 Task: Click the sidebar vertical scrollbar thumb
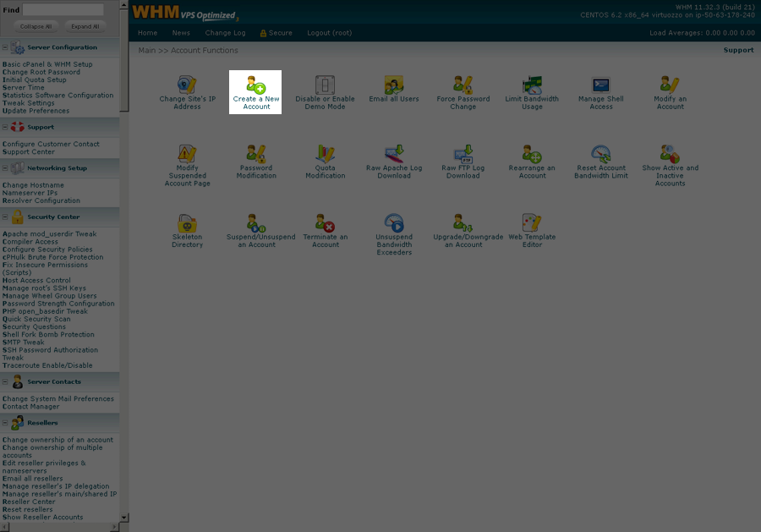coord(124,60)
